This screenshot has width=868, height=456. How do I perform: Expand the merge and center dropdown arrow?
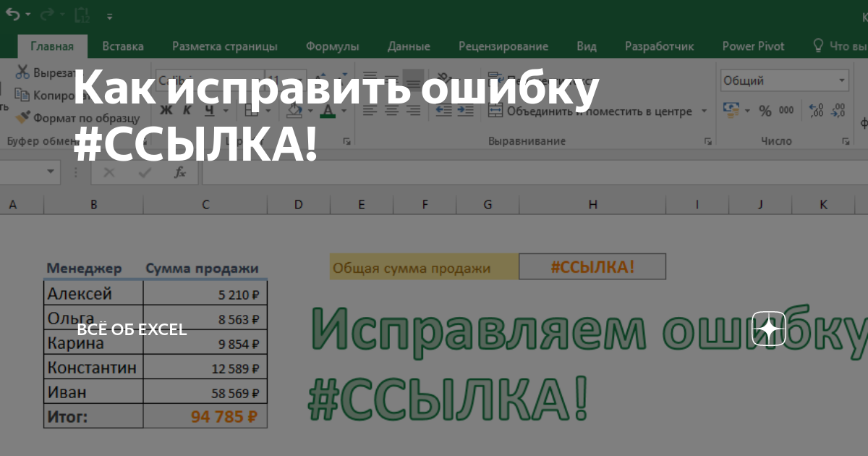coord(705,111)
